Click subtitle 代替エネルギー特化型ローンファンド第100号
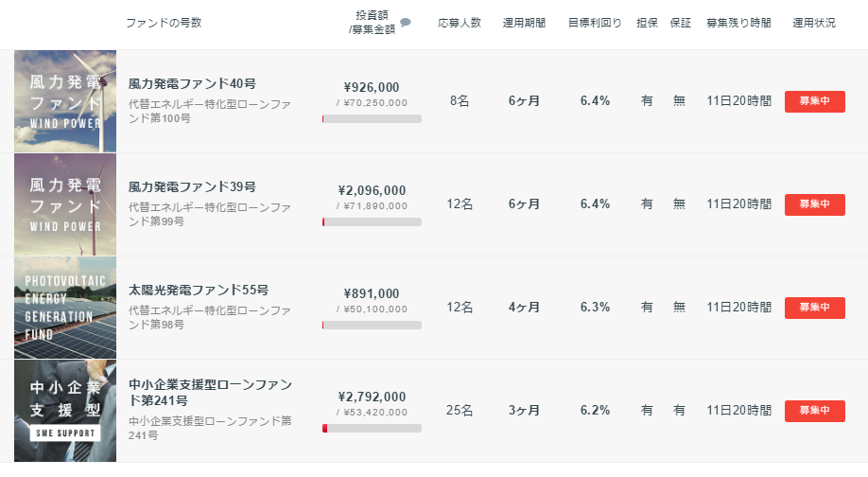 tap(209, 111)
